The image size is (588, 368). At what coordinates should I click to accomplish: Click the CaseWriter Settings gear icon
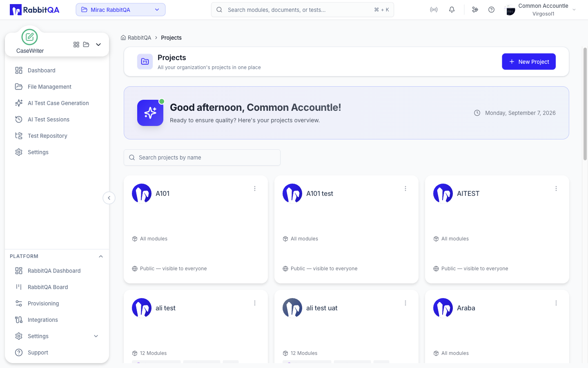click(x=19, y=152)
